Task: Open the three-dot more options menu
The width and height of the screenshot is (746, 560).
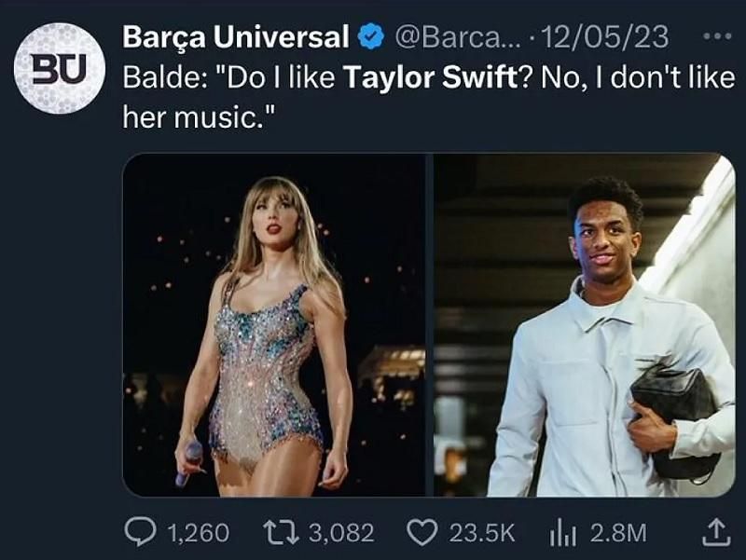Action: pos(716,35)
